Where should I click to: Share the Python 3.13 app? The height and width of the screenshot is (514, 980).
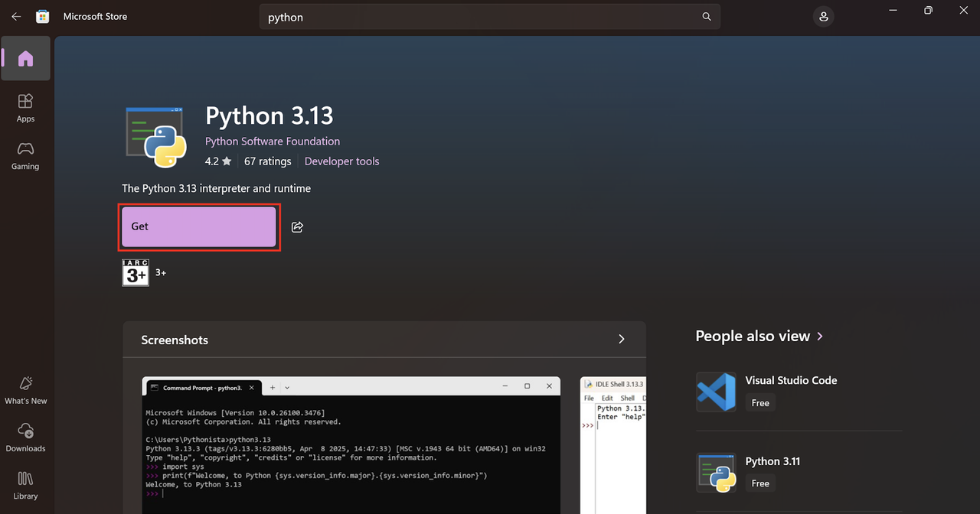click(x=297, y=227)
